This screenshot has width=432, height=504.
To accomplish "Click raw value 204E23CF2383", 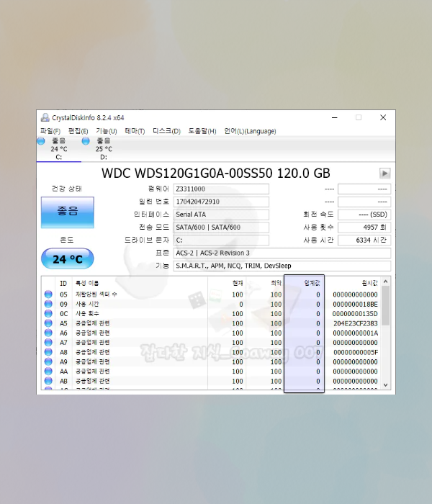I will pyautogui.click(x=356, y=323).
